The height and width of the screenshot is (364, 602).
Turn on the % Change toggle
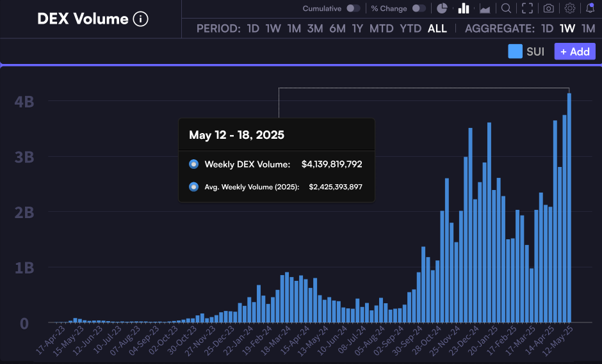(419, 8)
